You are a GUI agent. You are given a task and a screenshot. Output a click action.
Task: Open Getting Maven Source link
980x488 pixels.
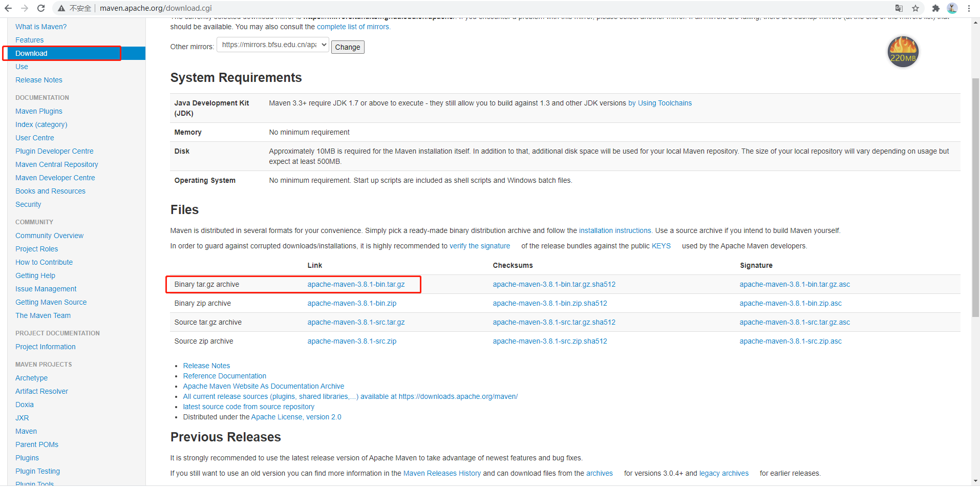click(x=51, y=302)
